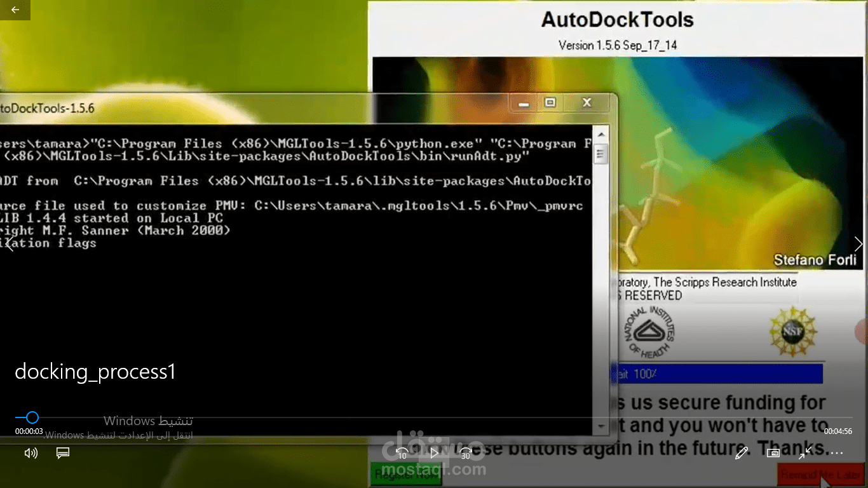The image size is (868, 488).
Task: Play the docking_process1 video
Action: coord(434,453)
